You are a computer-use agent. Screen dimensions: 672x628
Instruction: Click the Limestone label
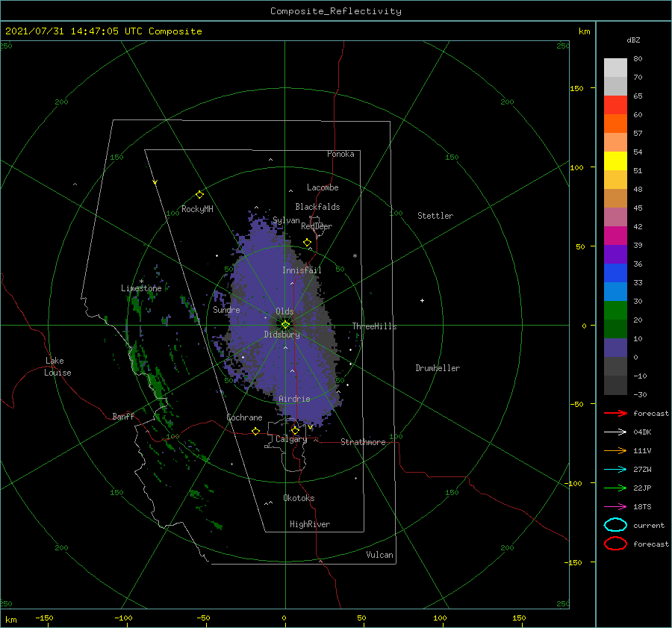[141, 288]
